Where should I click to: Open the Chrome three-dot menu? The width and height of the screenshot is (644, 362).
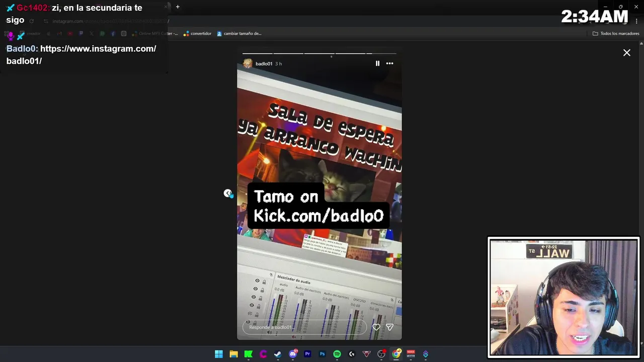tap(636, 21)
